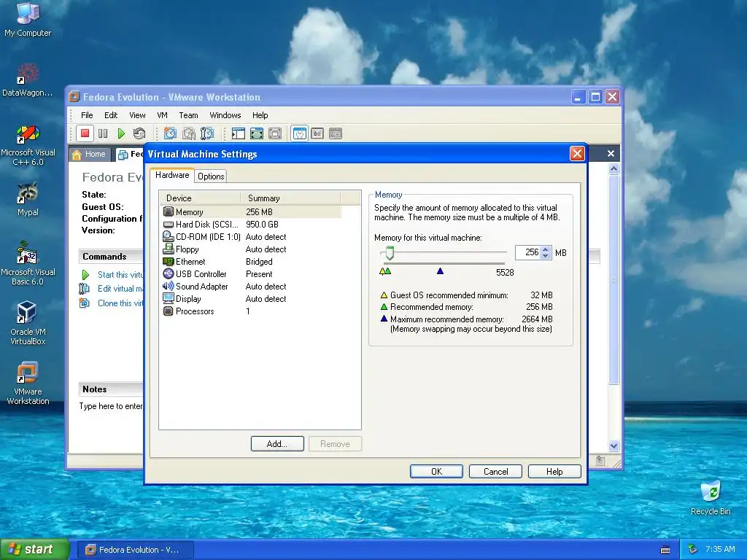This screenshot has width=747, height=560.
Task: Select the Memory device row
Action: pos(252,212)
